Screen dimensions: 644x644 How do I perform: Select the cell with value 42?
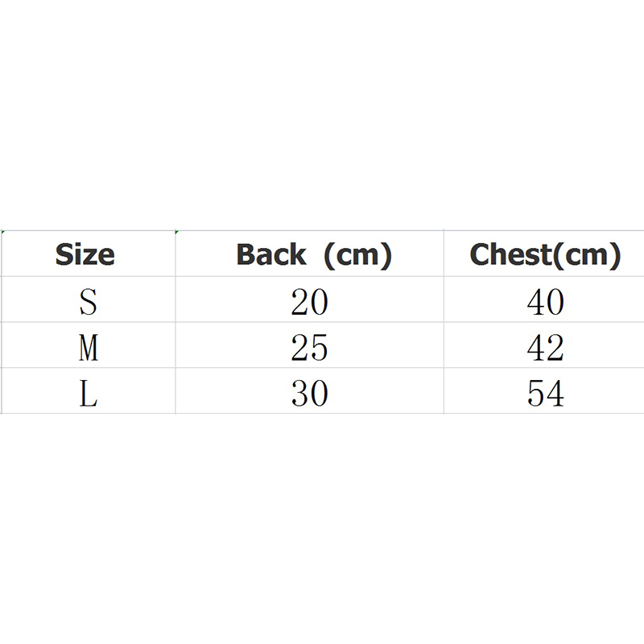point(545,349)
